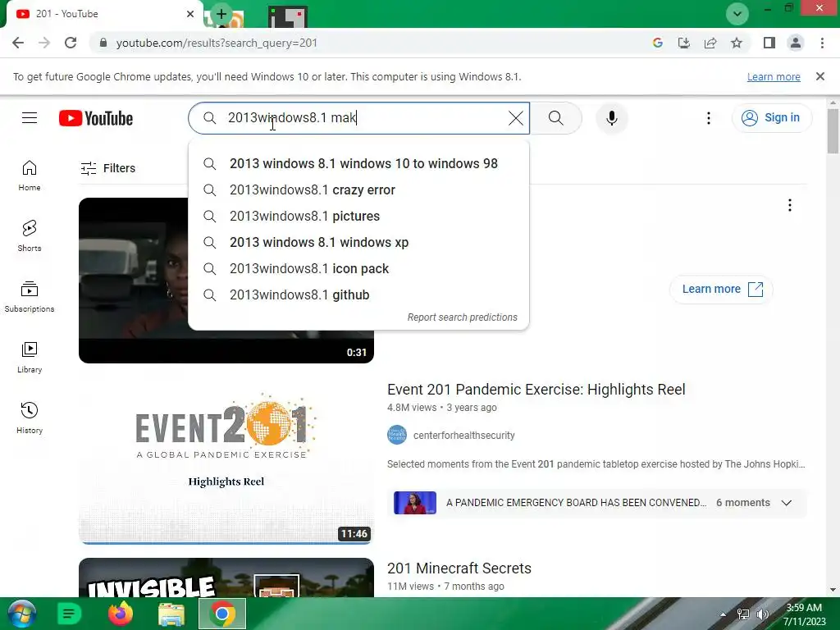The height and width of the screenshot is (630, 840).
Task: Open Subscriptions in the sidebar
Action: (x=30, y=297)
